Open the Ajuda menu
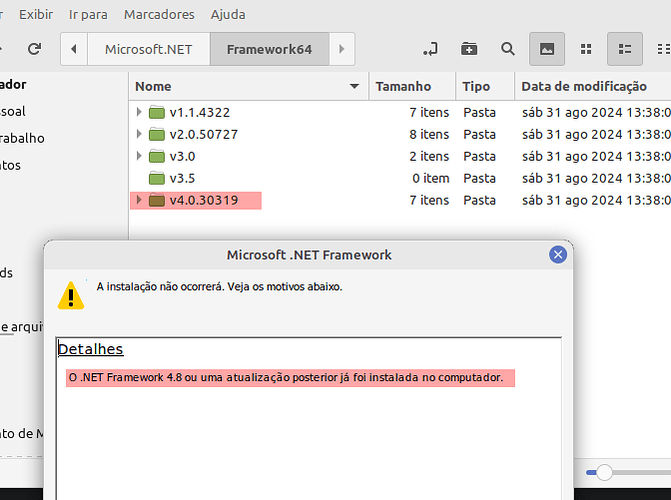The image size is (671, 500). pyautogui.click(x=228, y=15)
